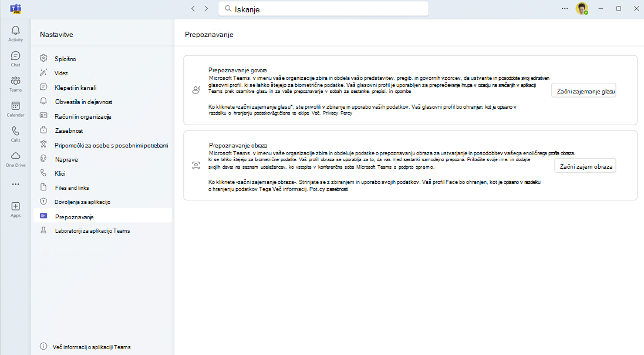The image size is (644, 355).
Task: Click the face recognition icon
Action: [196, 165]
